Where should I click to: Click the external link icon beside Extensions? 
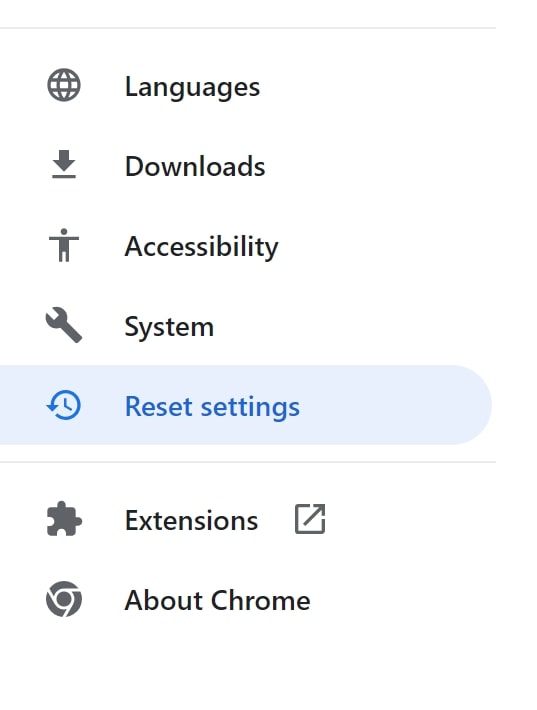point(310,519)
